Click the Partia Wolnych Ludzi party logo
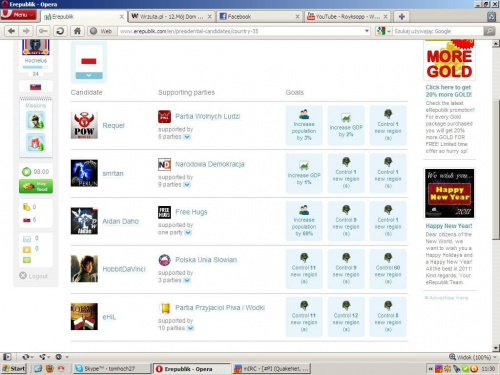The image size is (500, 375). tap(164, 117)
